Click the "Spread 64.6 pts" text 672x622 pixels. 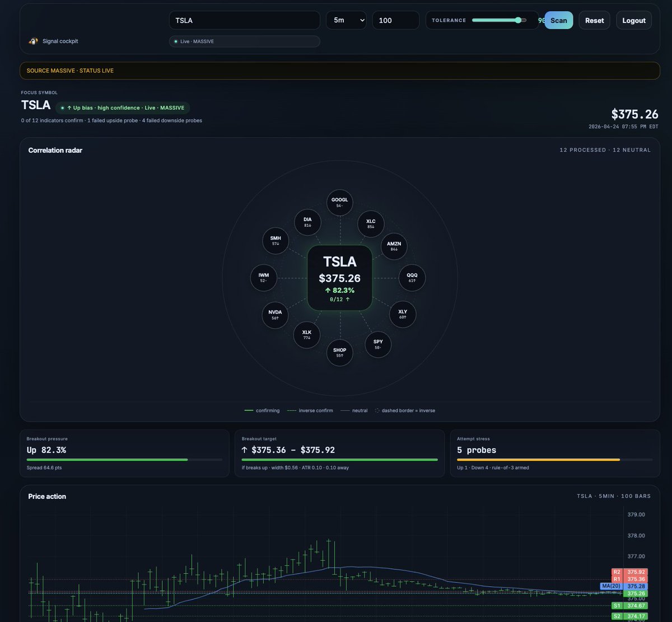pyautogui.click(x=44, y=467)
